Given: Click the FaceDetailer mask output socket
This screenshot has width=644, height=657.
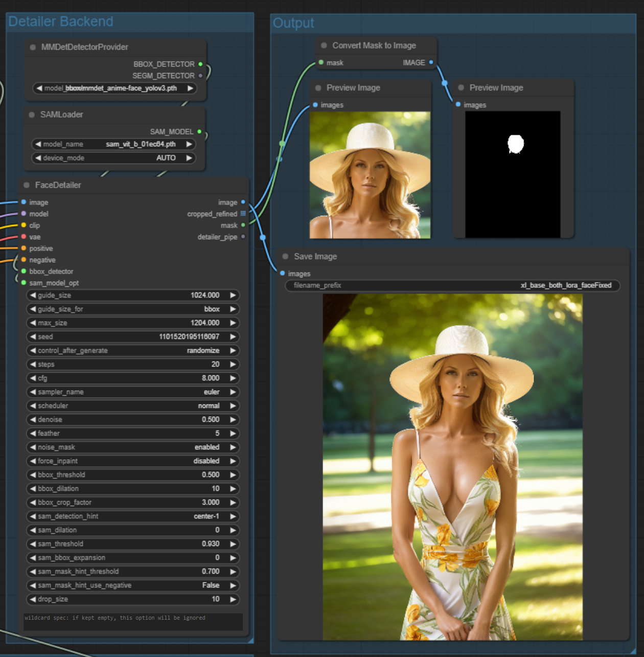Looking at the screenshot, I should [243, 225].
